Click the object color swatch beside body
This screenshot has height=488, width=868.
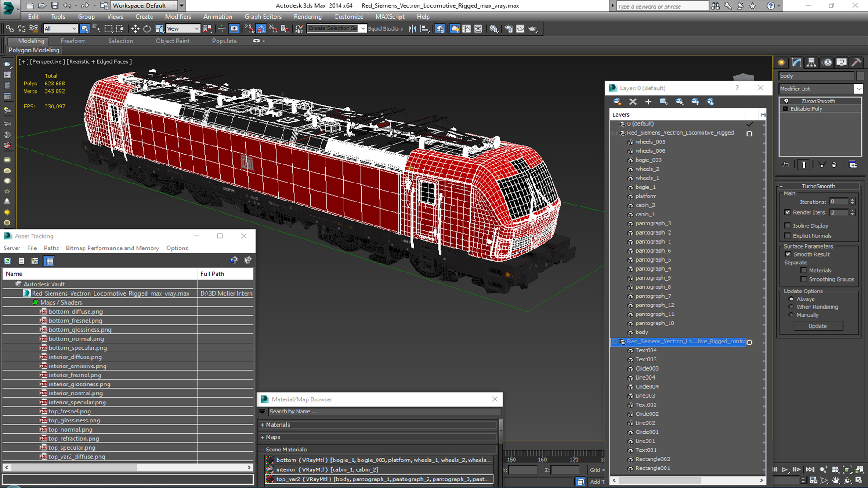point(860,76)
